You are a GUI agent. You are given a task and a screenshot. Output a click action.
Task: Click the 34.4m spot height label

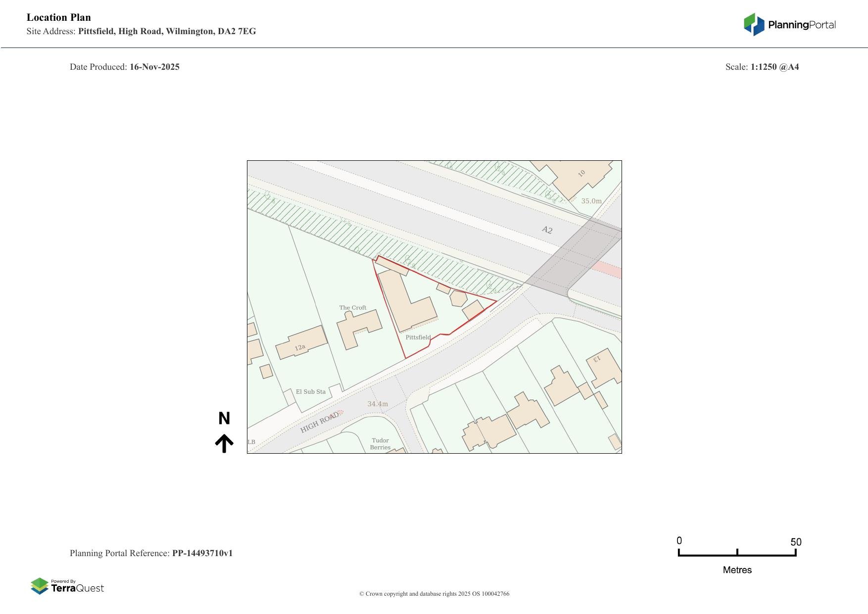click(x=378, y=404)
